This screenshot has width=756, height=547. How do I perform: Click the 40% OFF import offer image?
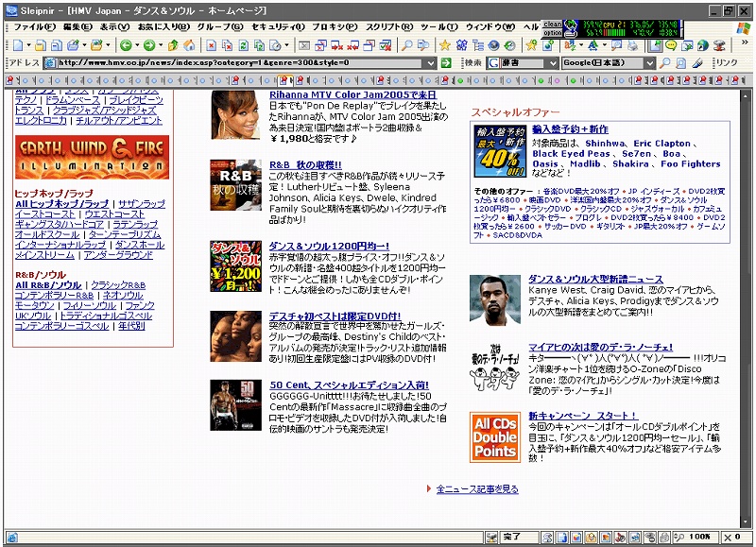(500, 151)
